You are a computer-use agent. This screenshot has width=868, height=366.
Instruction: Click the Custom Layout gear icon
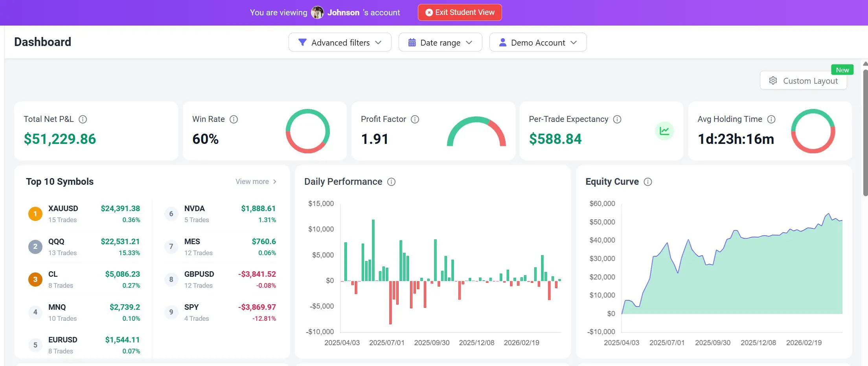coord(773,81)
